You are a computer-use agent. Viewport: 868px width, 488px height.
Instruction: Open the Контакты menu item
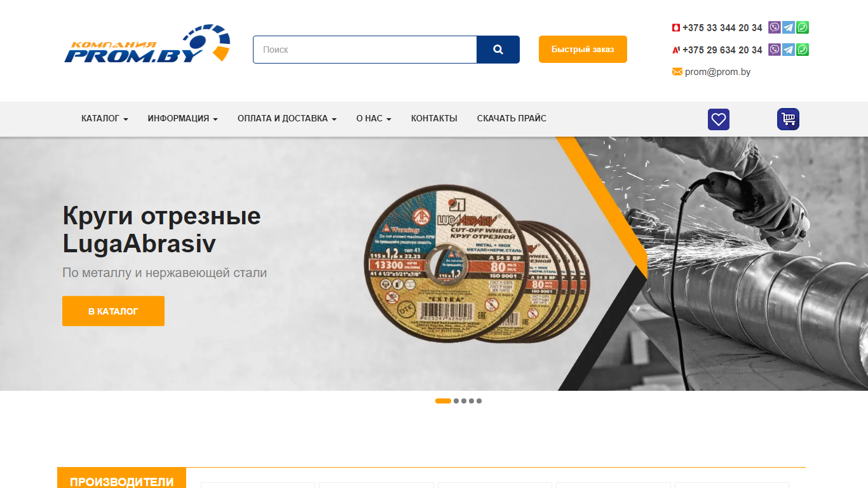434,118
